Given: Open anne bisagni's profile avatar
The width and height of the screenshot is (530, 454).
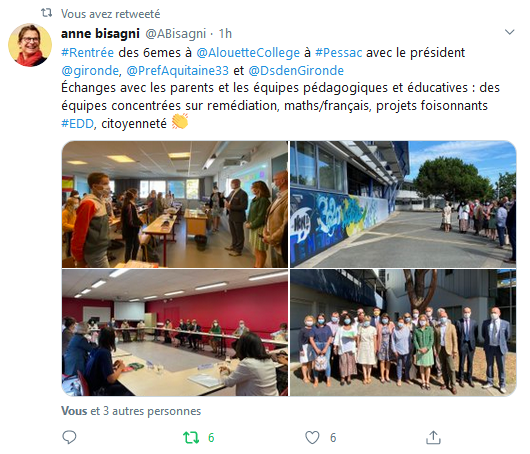Looking at the screenshot, I should [30, 45].
